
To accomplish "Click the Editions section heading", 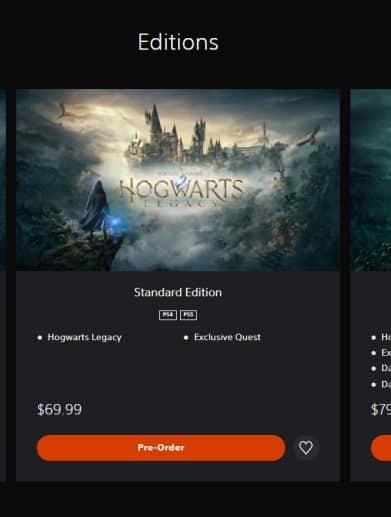I will tap(178, 42).
